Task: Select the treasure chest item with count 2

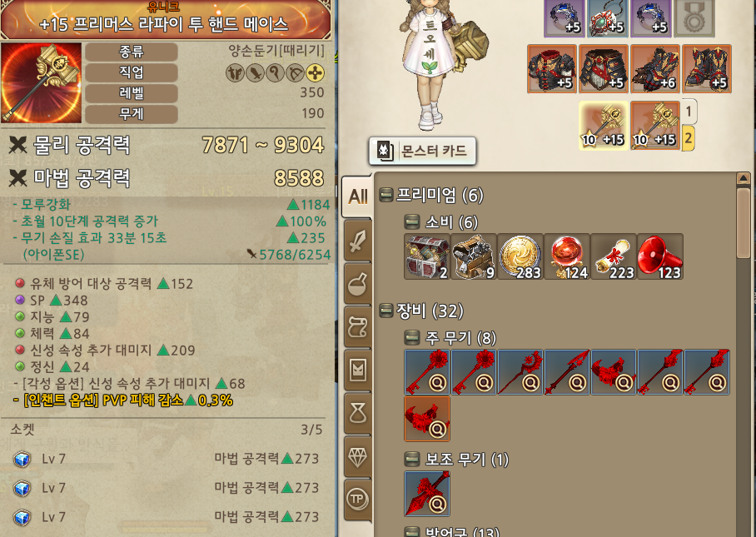Action: coord(426,256)
